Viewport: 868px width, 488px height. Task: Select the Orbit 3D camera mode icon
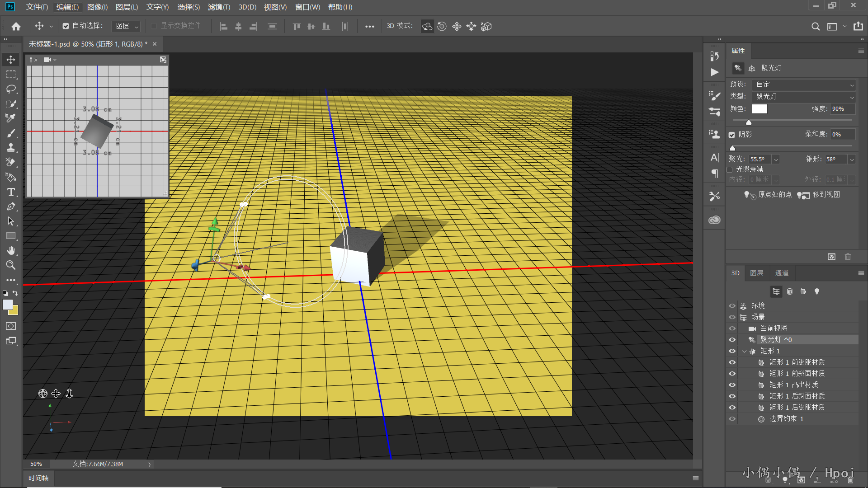(x=427, y=27)
